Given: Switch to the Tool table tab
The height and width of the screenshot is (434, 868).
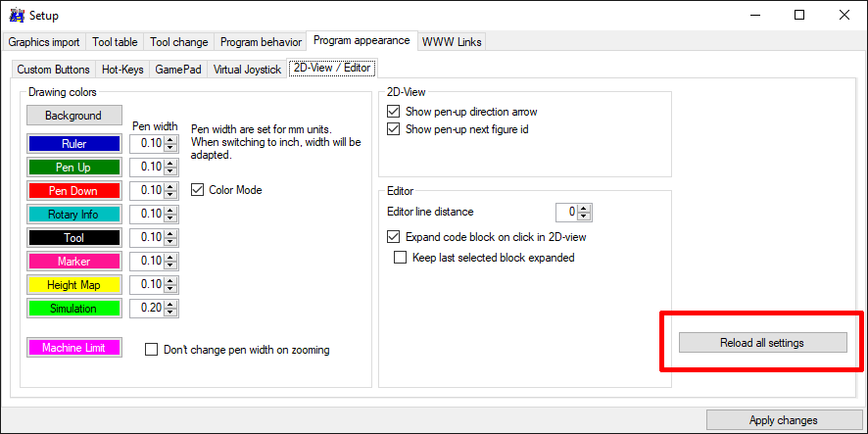Looking at the screenshot, I should click(116, 42).
